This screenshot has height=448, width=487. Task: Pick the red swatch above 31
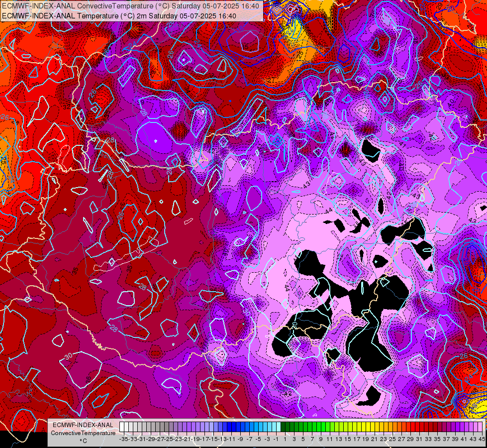pyautogui.click(x=418, y=427)
